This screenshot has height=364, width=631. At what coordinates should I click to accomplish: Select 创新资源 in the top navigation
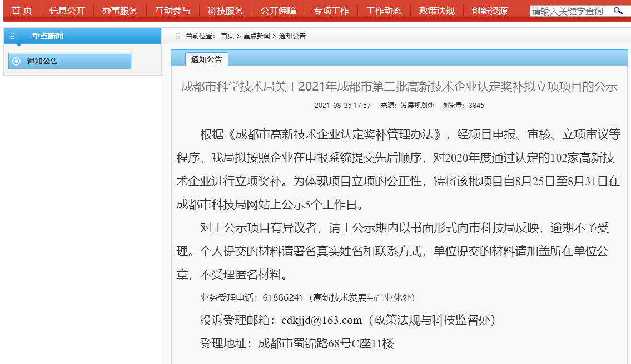(x=489, y=11)
